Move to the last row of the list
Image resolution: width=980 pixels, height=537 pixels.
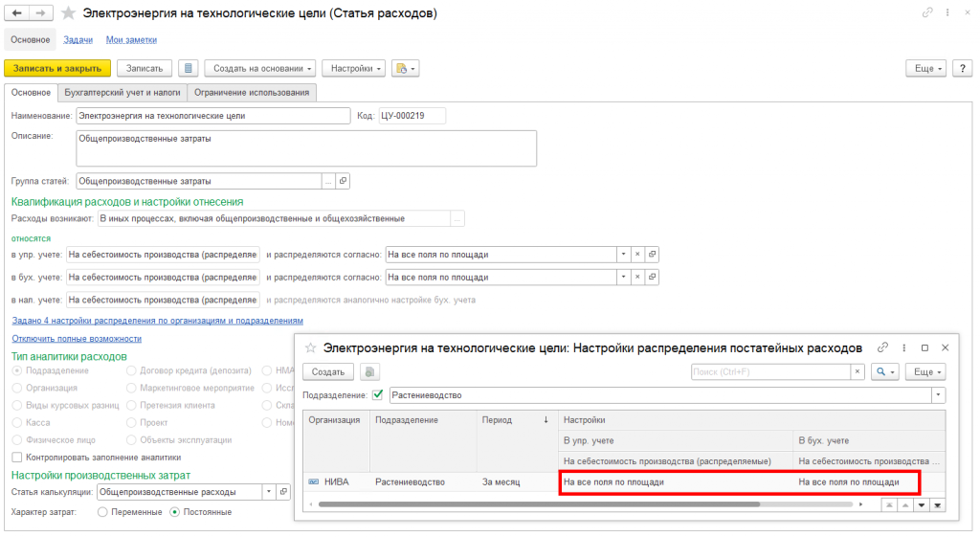(938, 505)
